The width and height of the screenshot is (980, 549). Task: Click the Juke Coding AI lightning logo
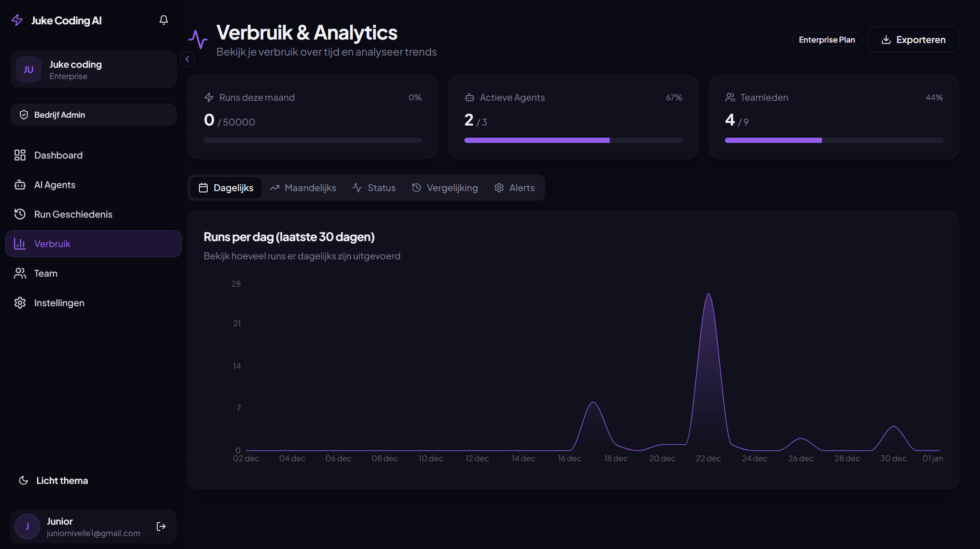pos(17,20)
